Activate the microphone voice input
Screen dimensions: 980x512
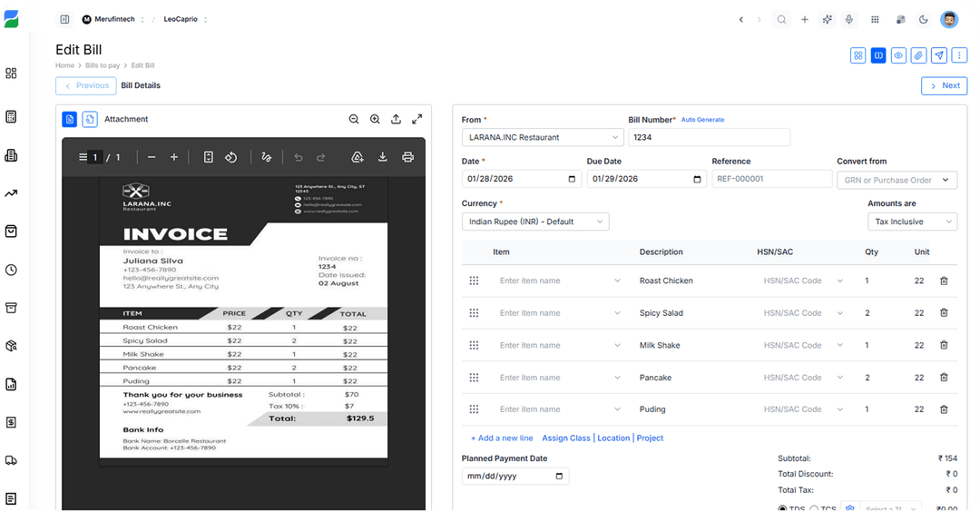848,19
